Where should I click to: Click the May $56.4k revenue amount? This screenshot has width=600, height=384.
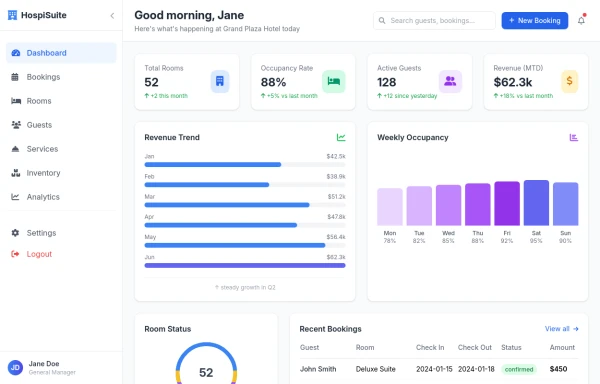[336, 237]
